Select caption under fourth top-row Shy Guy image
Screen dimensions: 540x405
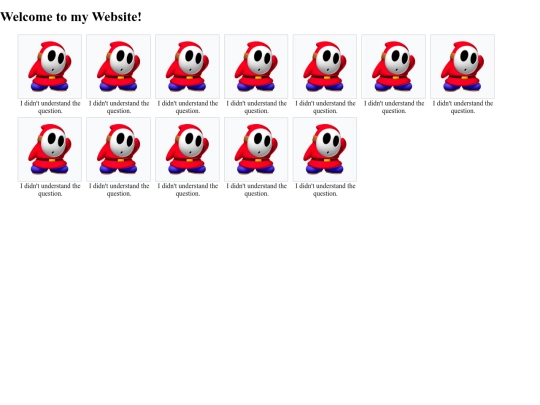(257, 107)
